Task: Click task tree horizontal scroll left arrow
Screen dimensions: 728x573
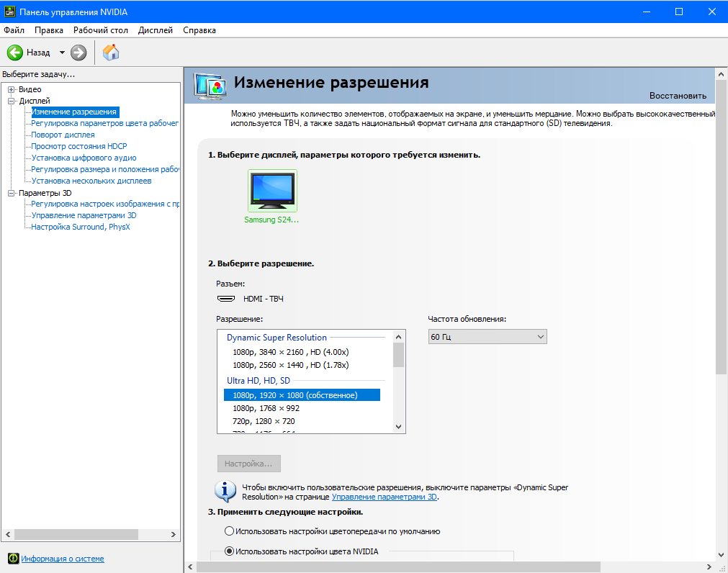Action: (8, 535)
